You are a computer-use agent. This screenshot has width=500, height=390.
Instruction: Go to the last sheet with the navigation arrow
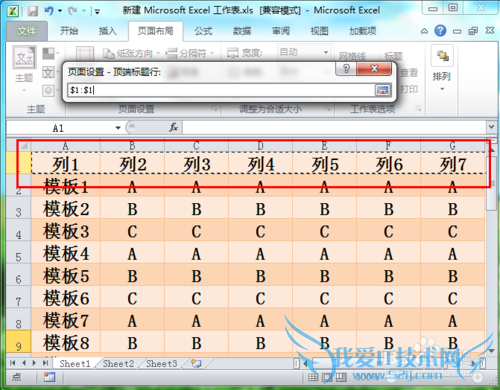point(45,363)
